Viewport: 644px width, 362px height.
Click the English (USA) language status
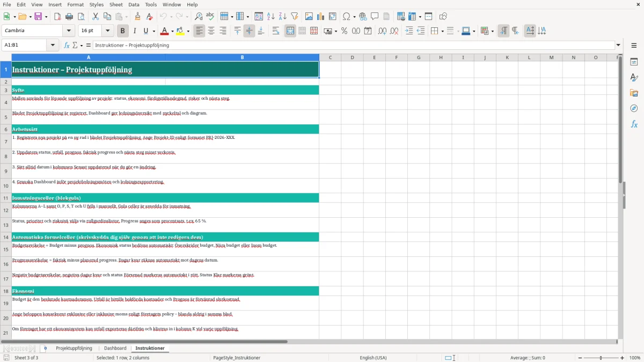[373, 358]
